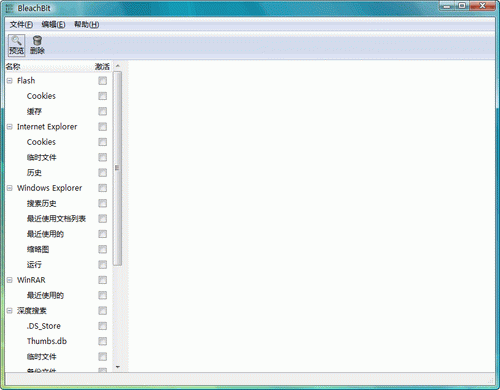
Task: Select the 最近使用文档列表 item label
Action: (x=56, y=219)
